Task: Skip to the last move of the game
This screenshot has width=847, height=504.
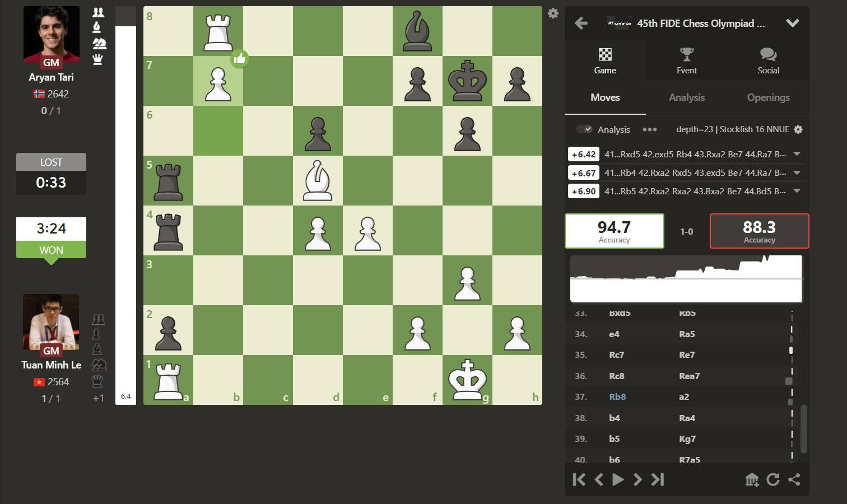Action: 658,480
